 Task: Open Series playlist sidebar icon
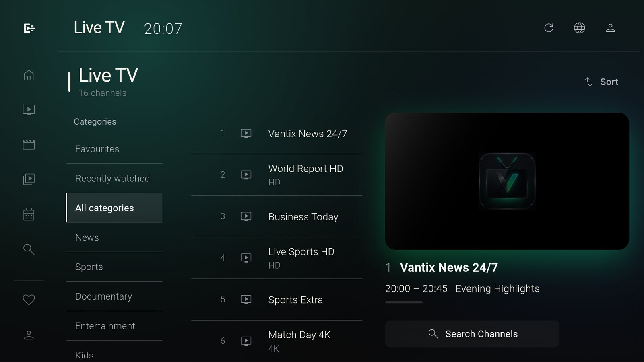pyautogui.click(x=29, y=179)
